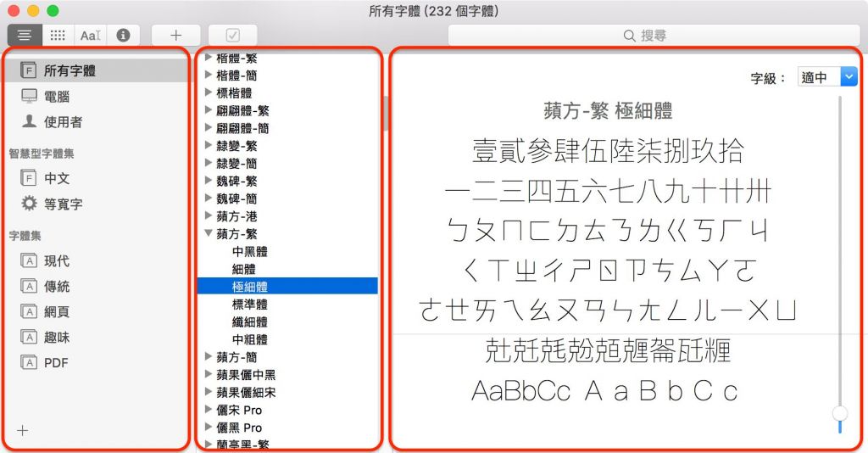Click the enable/disable font checkmark button

point(232,36)
